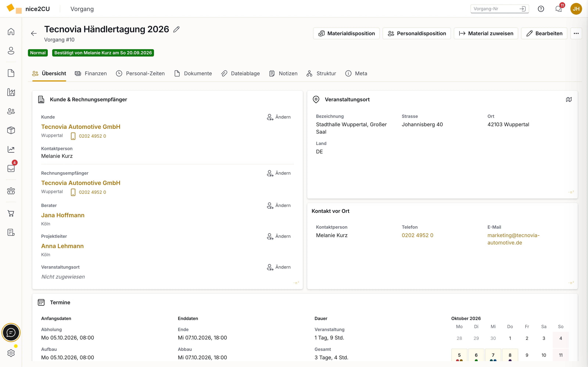Open the Tecnovia Automotive GmbH Kunde link

tap(81, 127)
